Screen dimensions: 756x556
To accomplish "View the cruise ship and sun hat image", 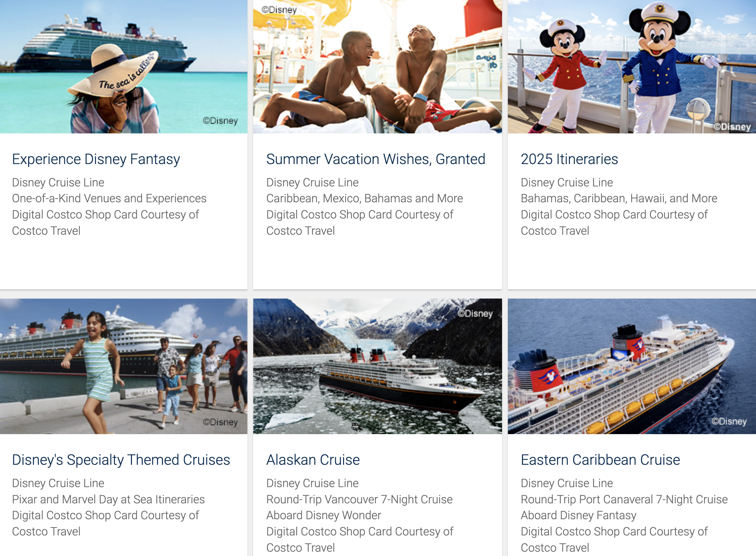I will click(x=124, y=67).
